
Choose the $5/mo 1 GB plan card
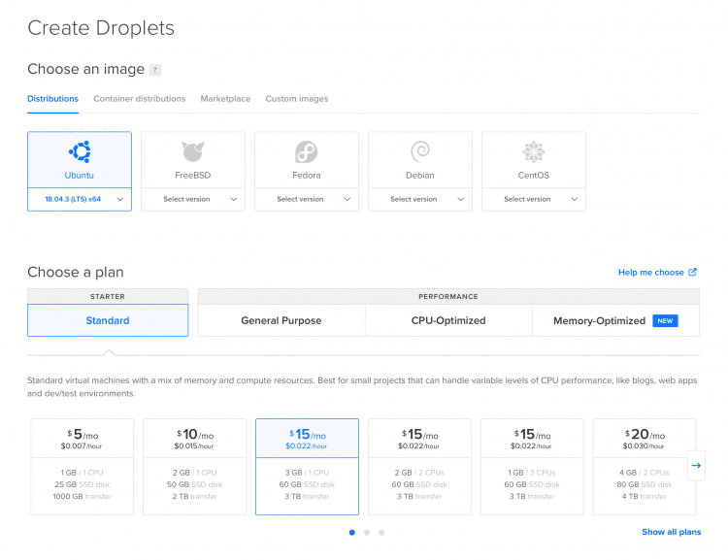83,467
